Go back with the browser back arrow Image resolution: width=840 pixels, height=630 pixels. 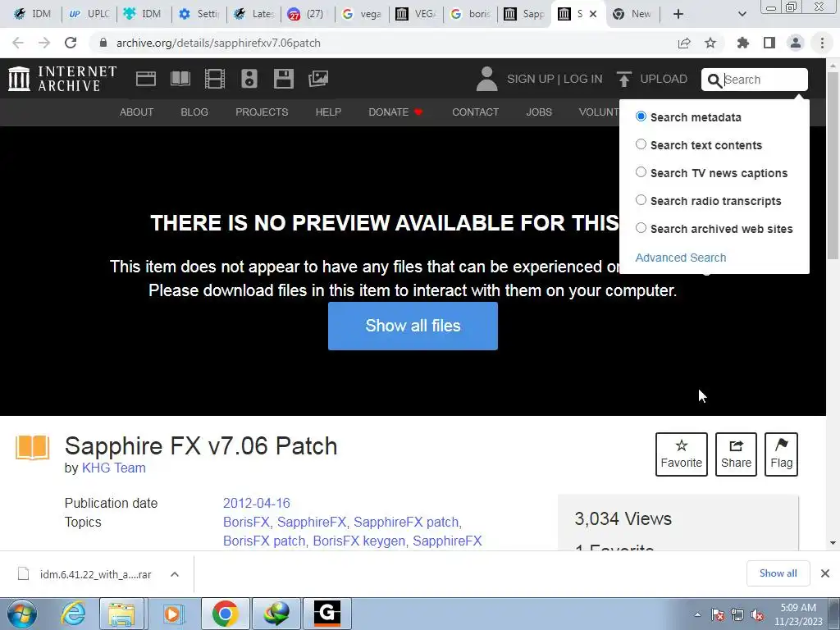tap(18, 43)
